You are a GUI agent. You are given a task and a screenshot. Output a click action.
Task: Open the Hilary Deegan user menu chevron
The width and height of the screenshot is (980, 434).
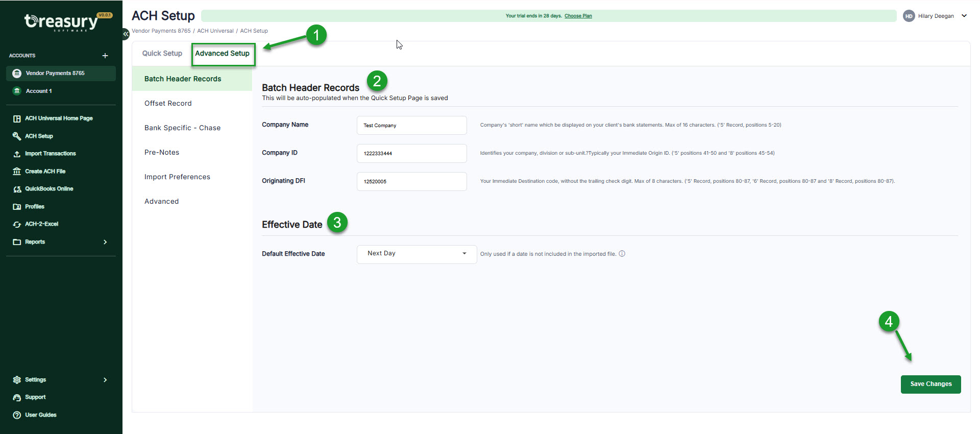click(x=964, y=16)
